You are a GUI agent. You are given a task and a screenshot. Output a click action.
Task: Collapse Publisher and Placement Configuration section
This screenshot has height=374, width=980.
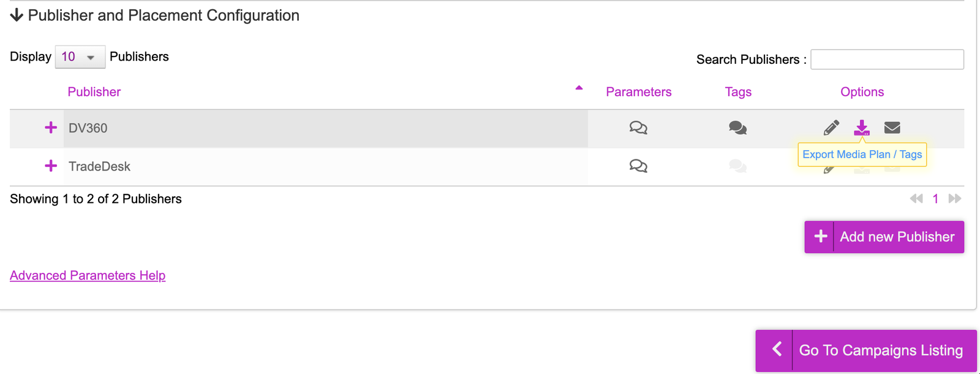click(x=17, y=15)
